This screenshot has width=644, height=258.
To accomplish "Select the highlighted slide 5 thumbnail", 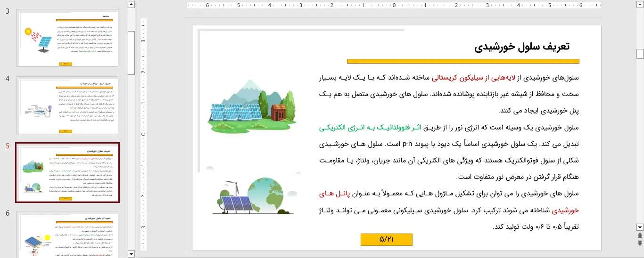I will coord(67,173).
